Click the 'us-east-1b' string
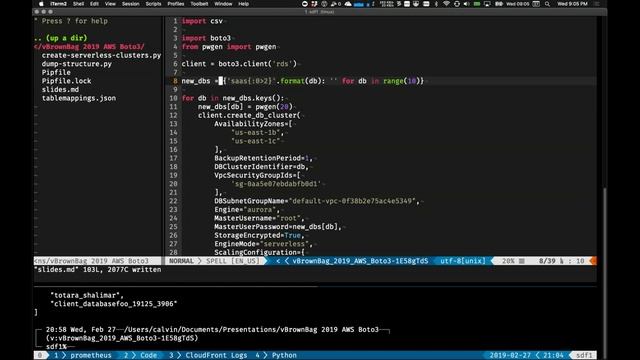Viewport: 640px width, 360px height. coord(257,132)
